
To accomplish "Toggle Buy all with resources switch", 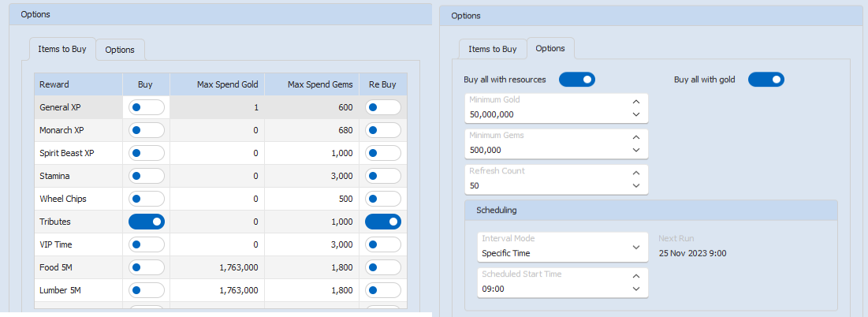I will pyautogui.click(x=576, y=80).
